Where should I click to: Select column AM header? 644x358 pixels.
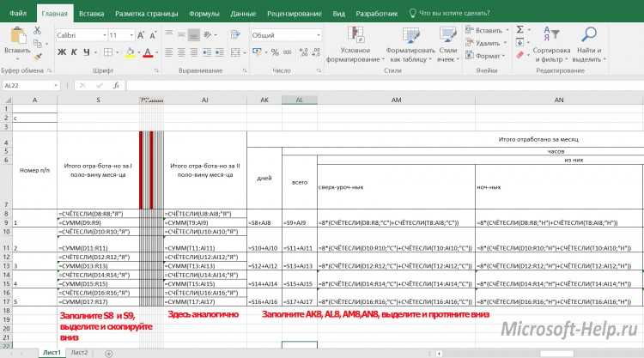click(x=396, y=100)
